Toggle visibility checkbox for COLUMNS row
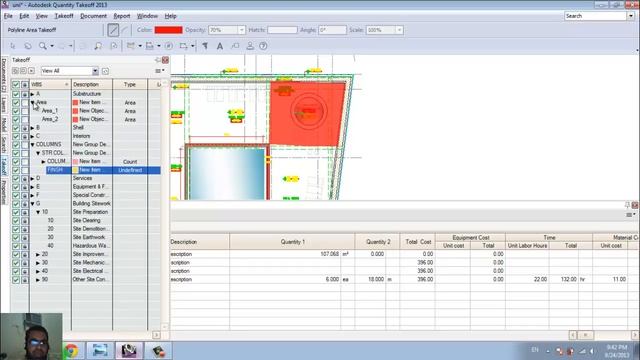This screenshot has width=640, height=360. click(x=16, y=144)
